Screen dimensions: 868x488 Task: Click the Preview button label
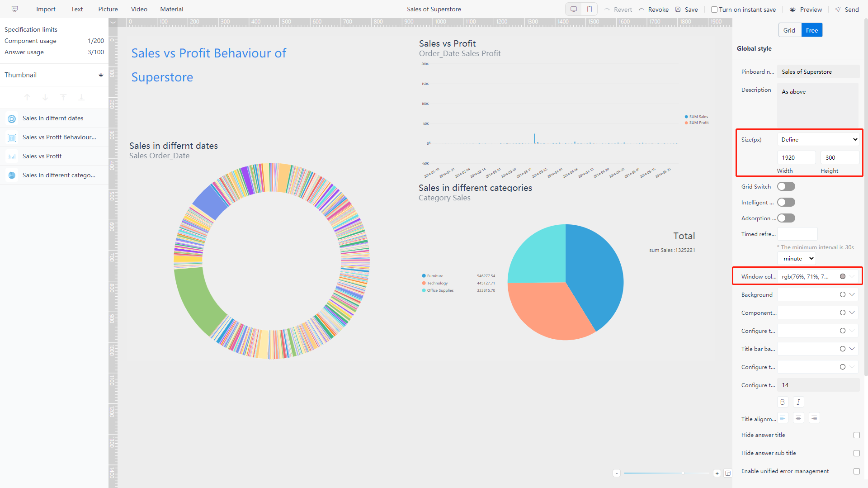[811, 9]
